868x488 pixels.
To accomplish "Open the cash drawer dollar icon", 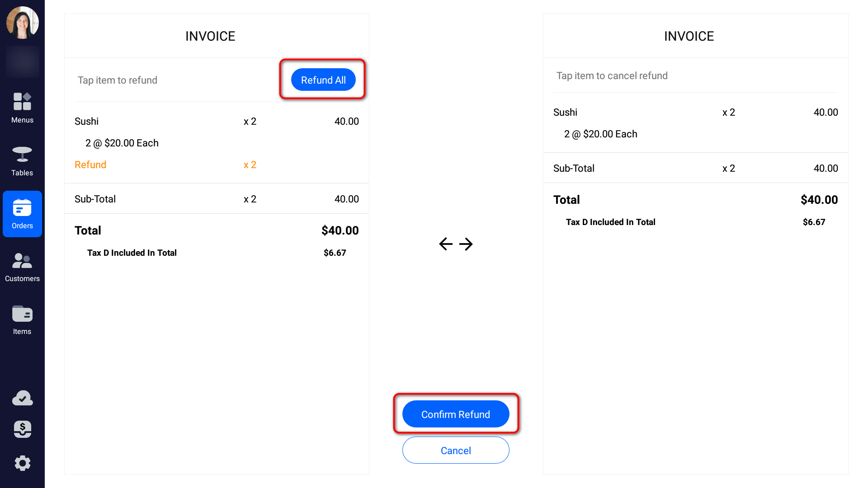I will click(x=22, y=429).
